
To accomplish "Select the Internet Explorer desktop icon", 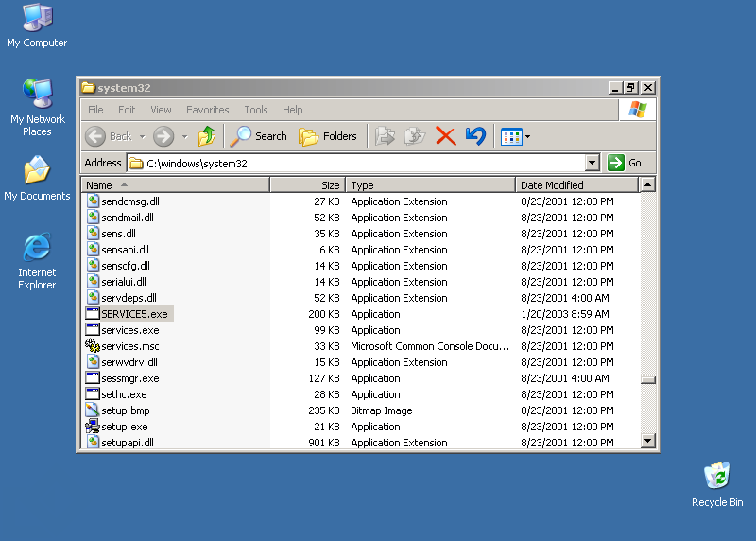I will click(x=37, y=248).
